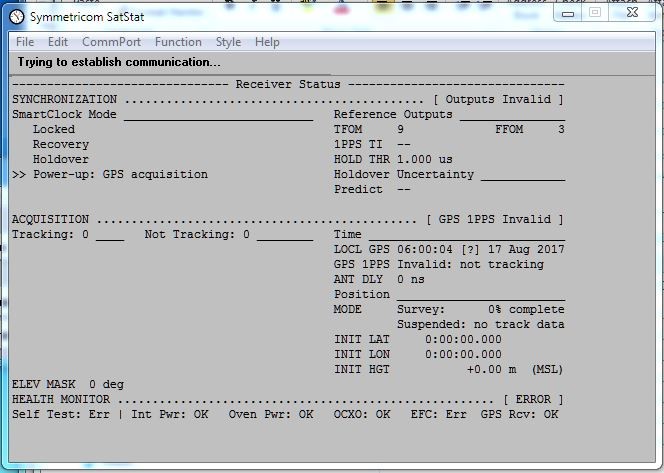Click the 'Survey: 0% complete' line

481,310
